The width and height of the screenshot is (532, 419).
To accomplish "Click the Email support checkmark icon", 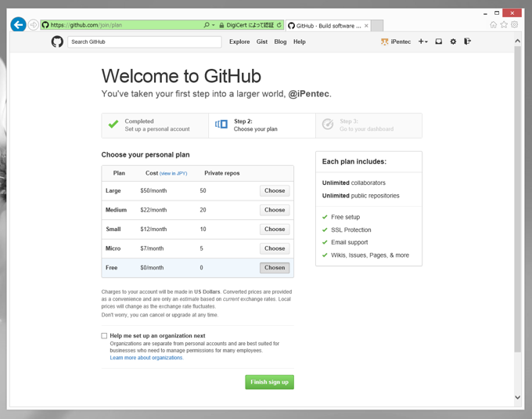I will pos(325,243).
